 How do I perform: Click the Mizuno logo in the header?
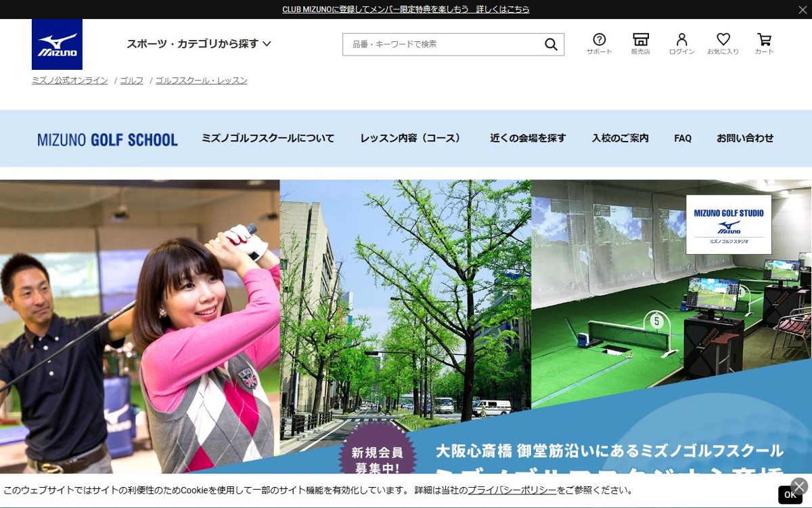(x=57, y=44)
